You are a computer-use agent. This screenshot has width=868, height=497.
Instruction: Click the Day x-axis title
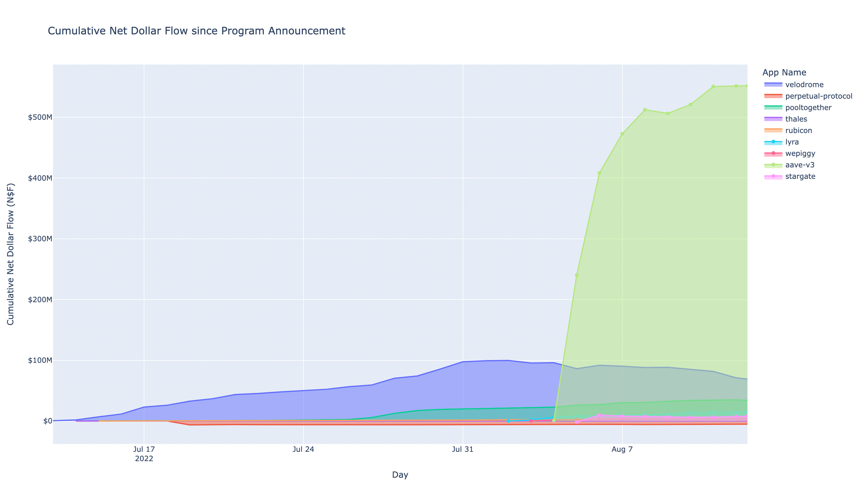pyautogui.click(x=400, y=475)
